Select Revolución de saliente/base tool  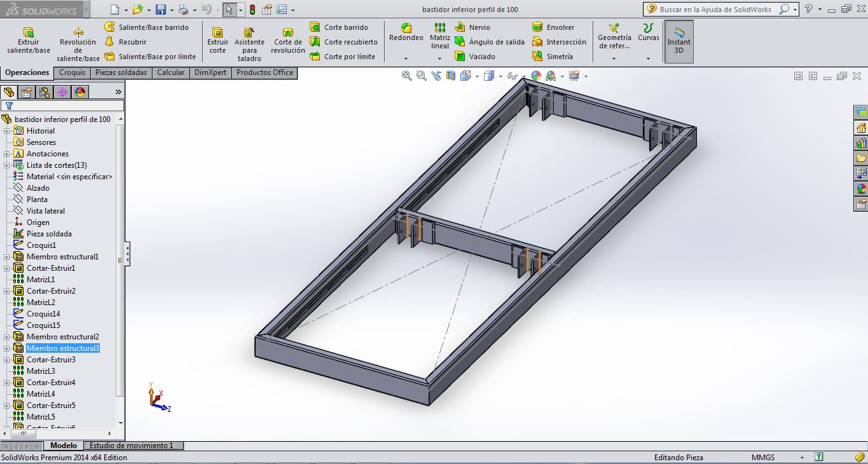pos(78,44)
